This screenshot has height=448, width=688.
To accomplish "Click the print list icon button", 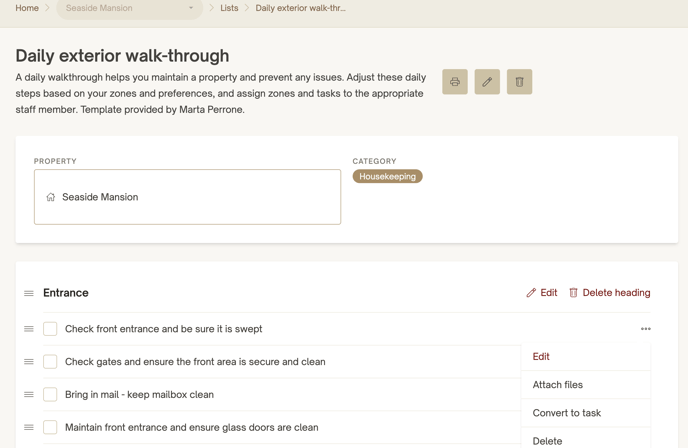I will point(455,82).
